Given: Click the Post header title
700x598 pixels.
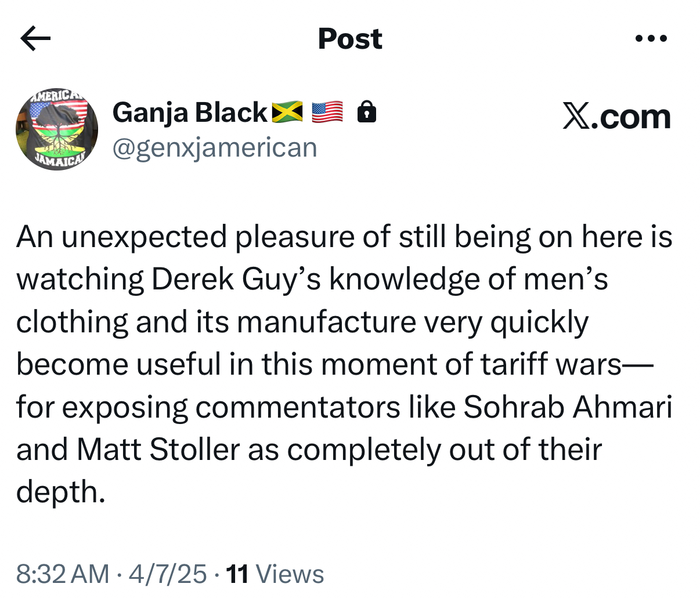Looking at the screenshot, I should (x=350, y=39).
